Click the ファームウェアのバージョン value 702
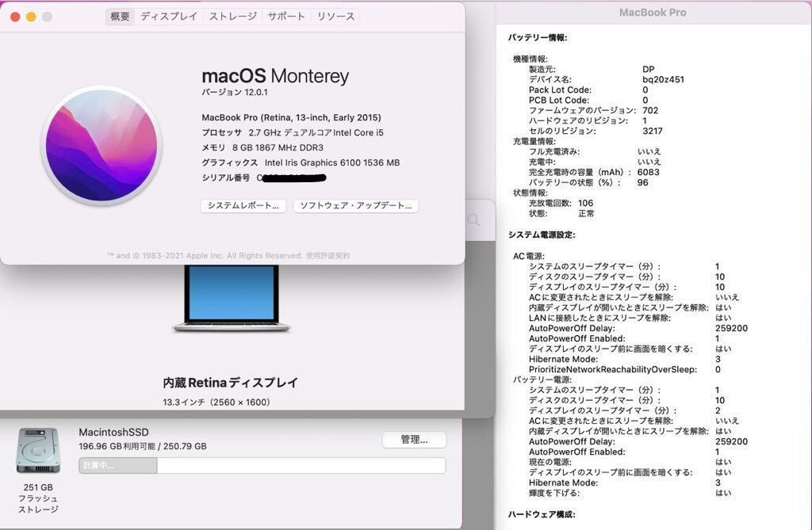 click(650, 111)
